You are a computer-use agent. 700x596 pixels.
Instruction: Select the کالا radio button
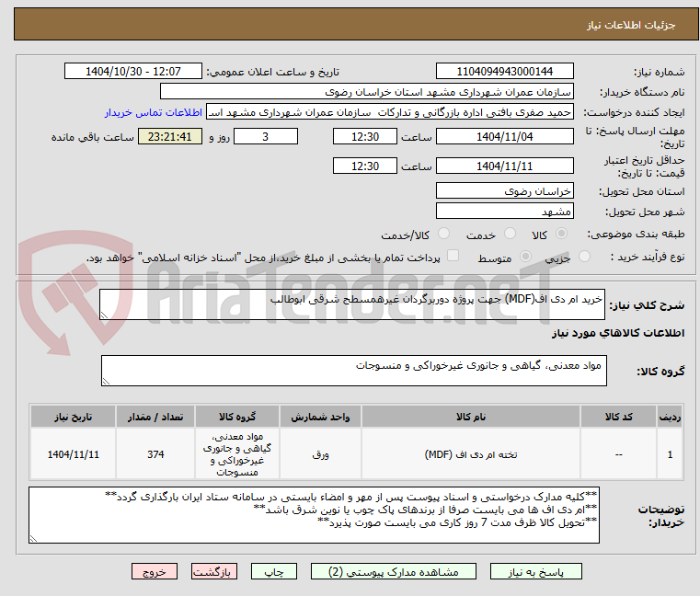coord(562,234)
